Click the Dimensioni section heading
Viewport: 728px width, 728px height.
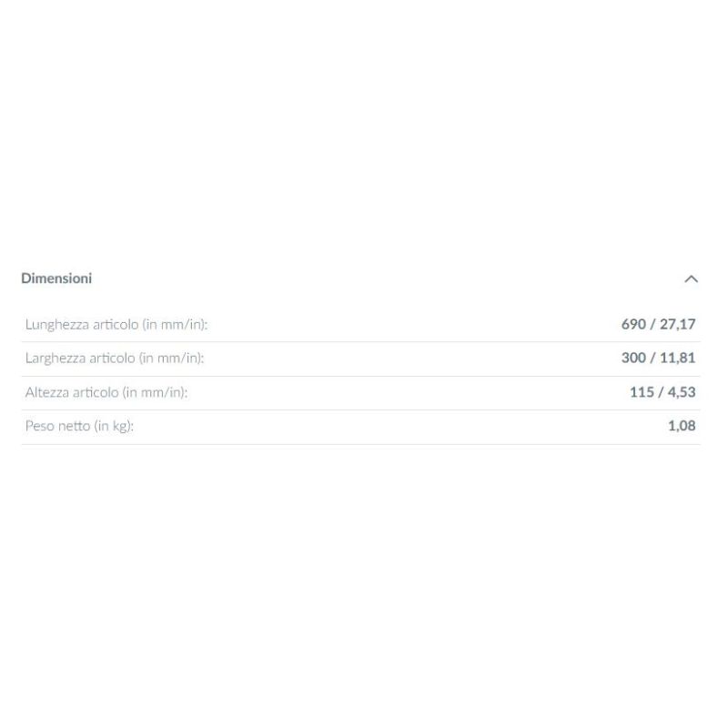click(x=56, y=278)
